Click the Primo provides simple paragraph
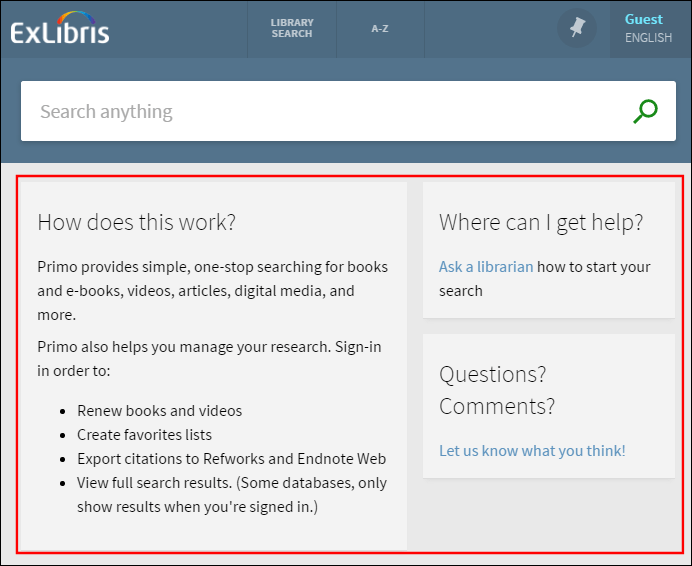 coord(212,291)
